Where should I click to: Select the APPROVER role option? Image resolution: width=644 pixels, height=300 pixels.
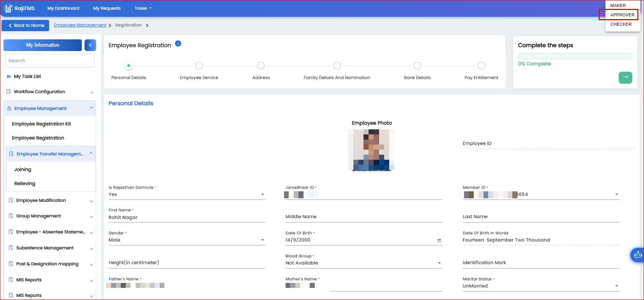(622, 15)
